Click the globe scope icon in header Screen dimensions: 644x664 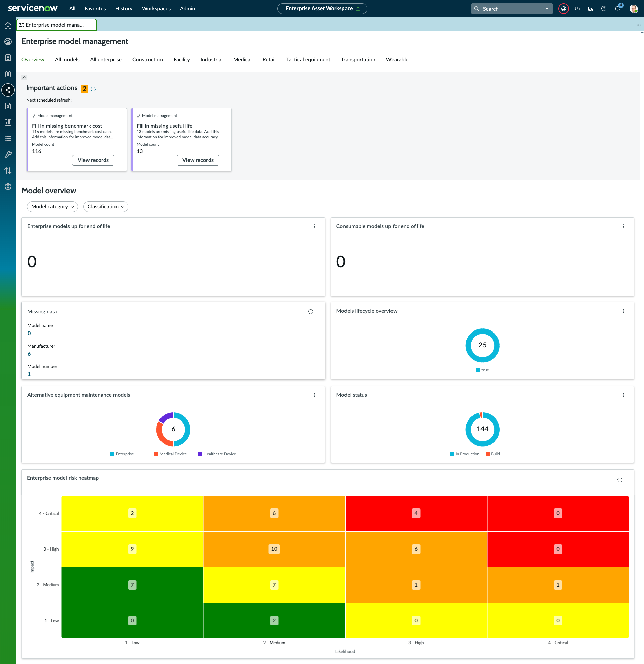[563, 9]
